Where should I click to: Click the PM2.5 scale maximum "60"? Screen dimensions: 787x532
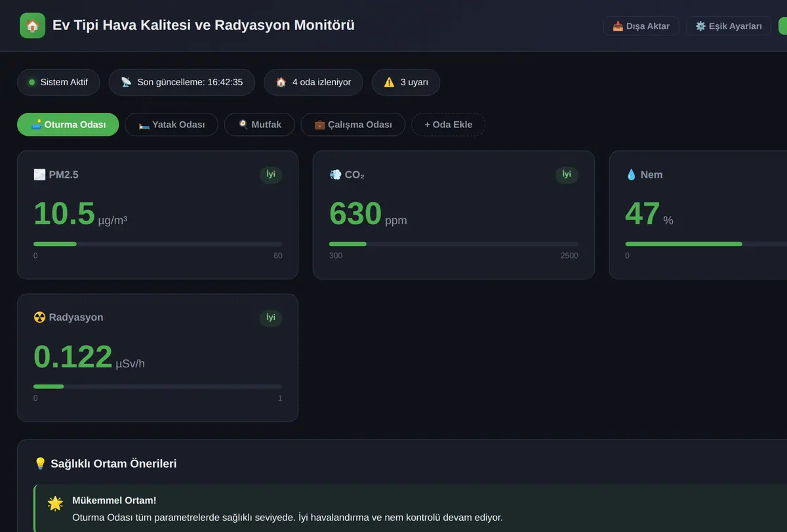[278, 256]
